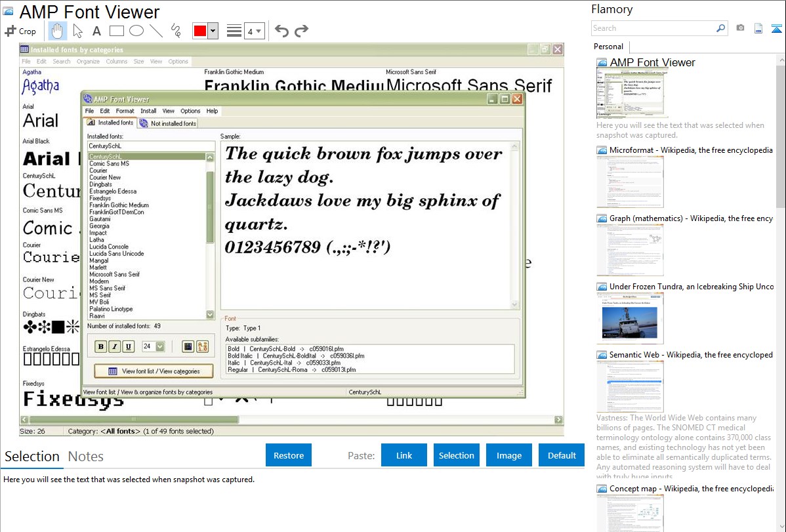Toggle Italic in AMP Font Viewer
This screenshot has height=532, width=786.
115,346
